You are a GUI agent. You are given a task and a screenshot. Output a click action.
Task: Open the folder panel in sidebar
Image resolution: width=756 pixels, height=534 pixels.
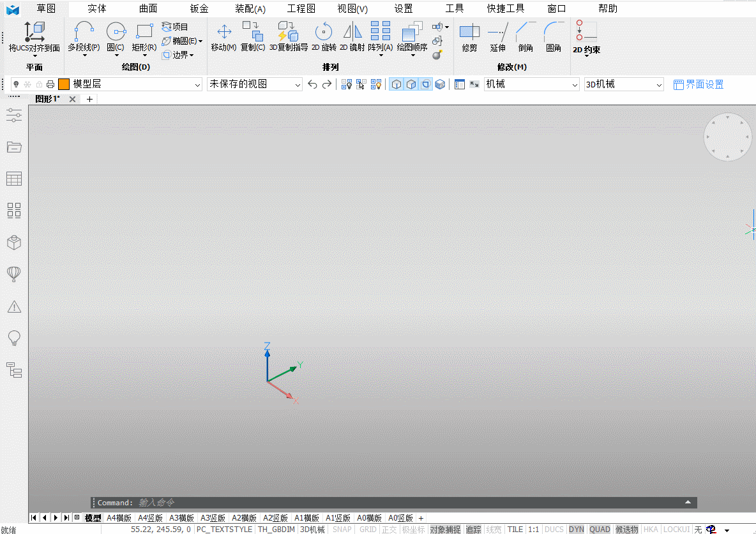(14, 147)
